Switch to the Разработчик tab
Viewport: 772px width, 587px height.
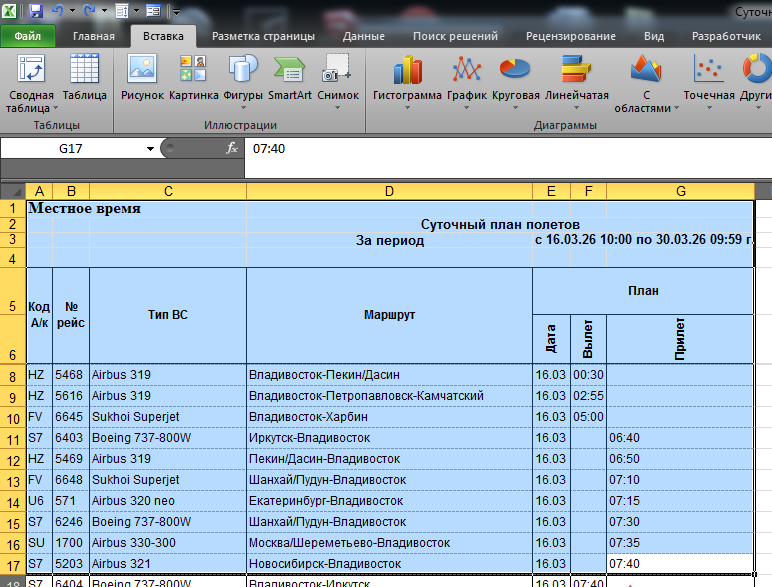(x=726, y=36)
